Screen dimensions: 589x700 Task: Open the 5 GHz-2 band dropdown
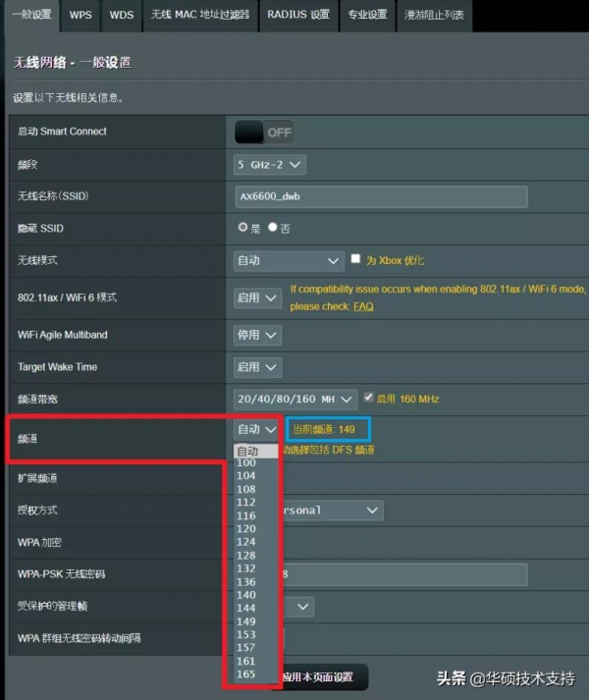[270, 164]
